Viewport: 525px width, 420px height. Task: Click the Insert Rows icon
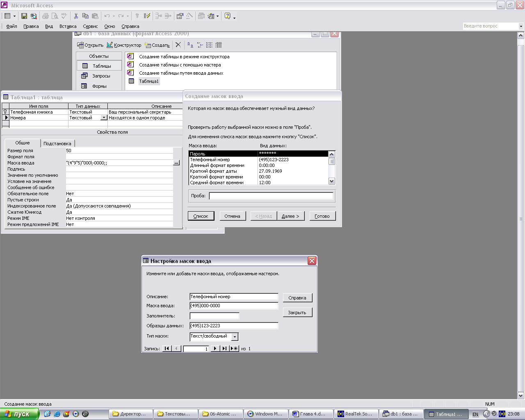click(159, 16)
